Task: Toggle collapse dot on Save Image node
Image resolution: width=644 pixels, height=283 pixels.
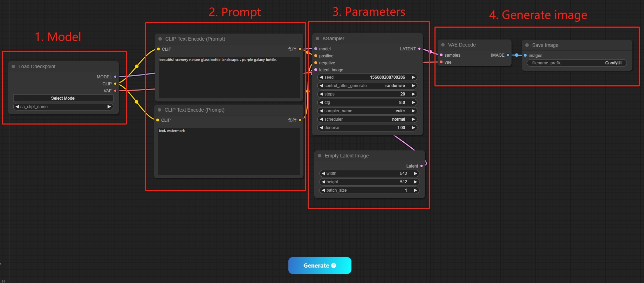Action: point(527,45)
